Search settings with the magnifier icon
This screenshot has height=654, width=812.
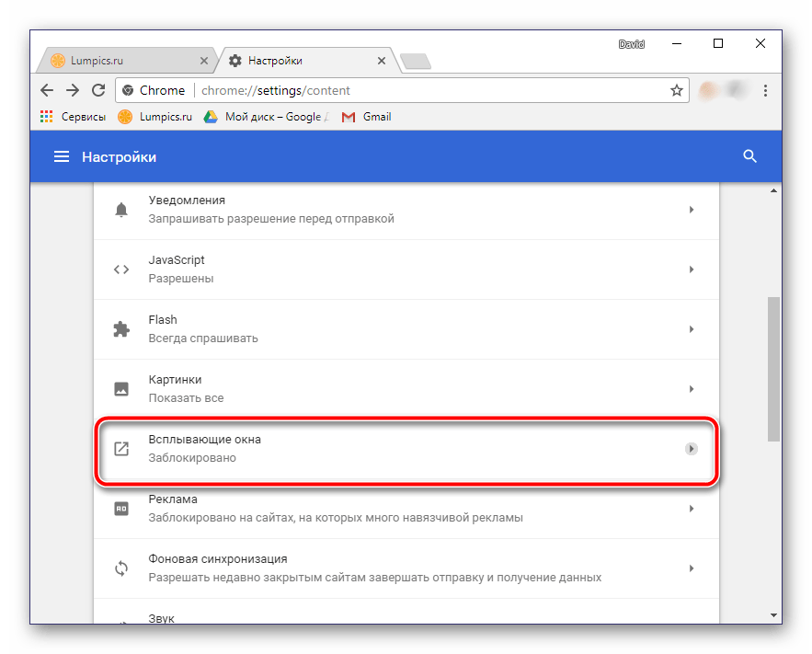tap(749, 155)
